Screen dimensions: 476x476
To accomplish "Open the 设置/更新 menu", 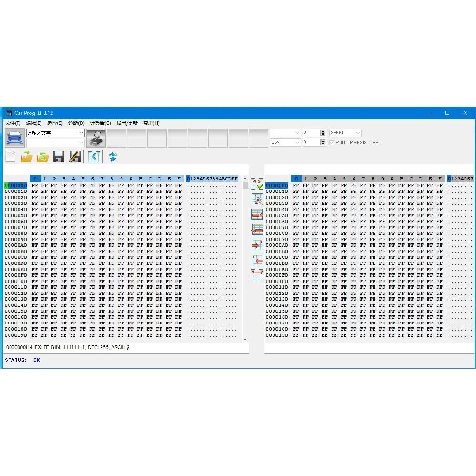I will coord(127,123).
